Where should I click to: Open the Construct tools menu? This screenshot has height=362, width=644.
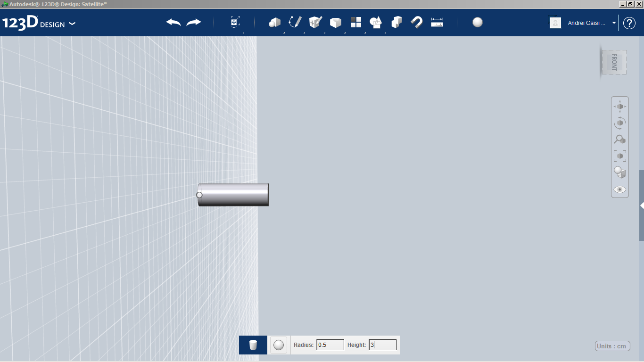tap(315, 22)
